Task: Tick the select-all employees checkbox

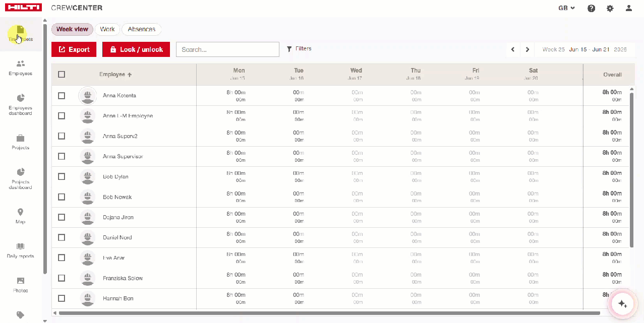Action: coord(62,75)
